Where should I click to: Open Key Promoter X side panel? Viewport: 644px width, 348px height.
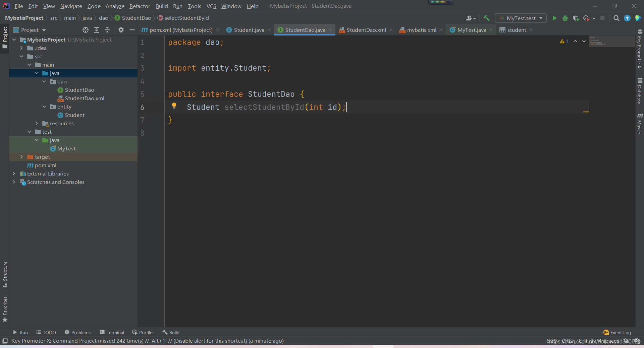(640, 49)
